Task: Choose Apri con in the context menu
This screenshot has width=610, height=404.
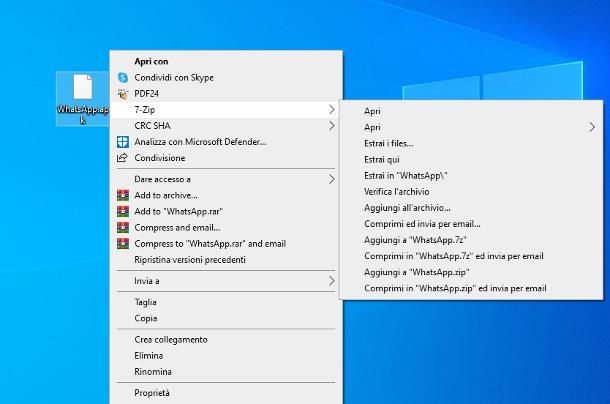Action: click(x=226, y=61)
